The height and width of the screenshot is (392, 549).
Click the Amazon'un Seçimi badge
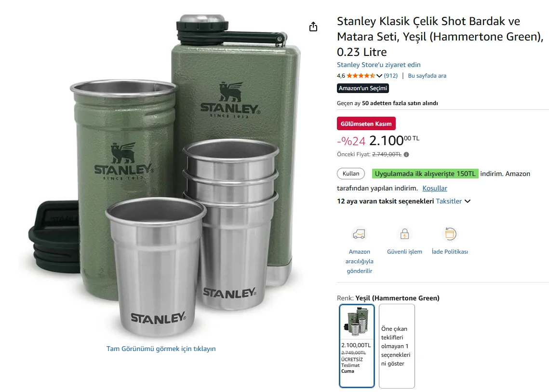point(363,88)
